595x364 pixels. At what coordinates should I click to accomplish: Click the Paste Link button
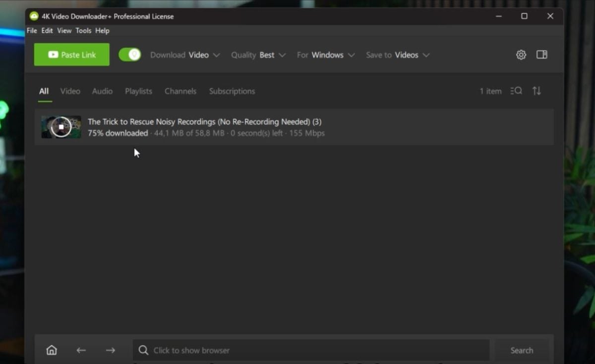[72, 54]
